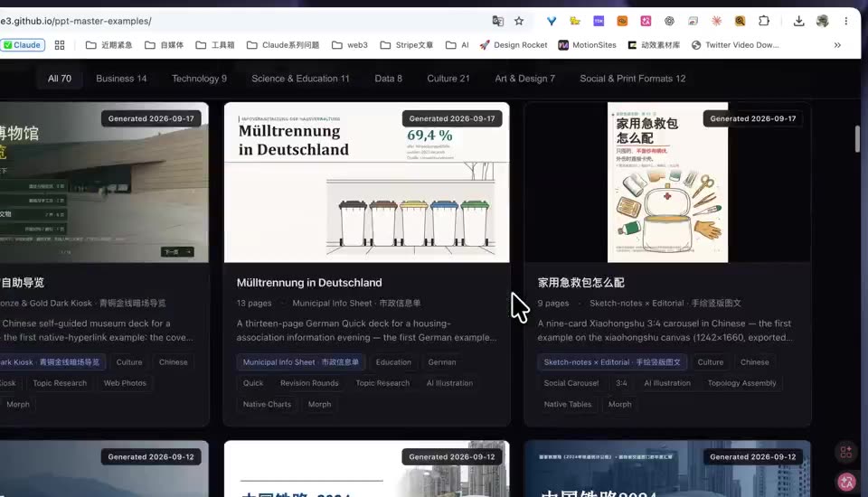Switch to the Technology 9 tab
The image size is (868, 497).
199,79
